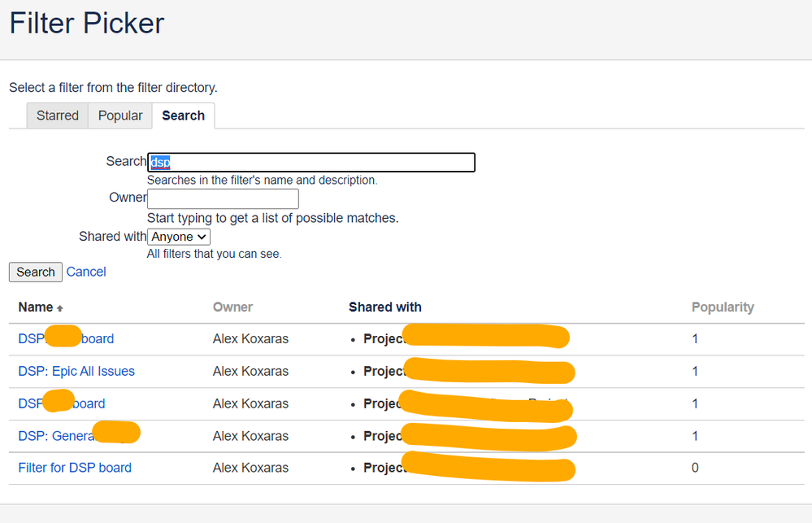This screenshot has width=812, height=523.
Task: Open the DSP: Epic All Issues filter
Action: [76, 371]
